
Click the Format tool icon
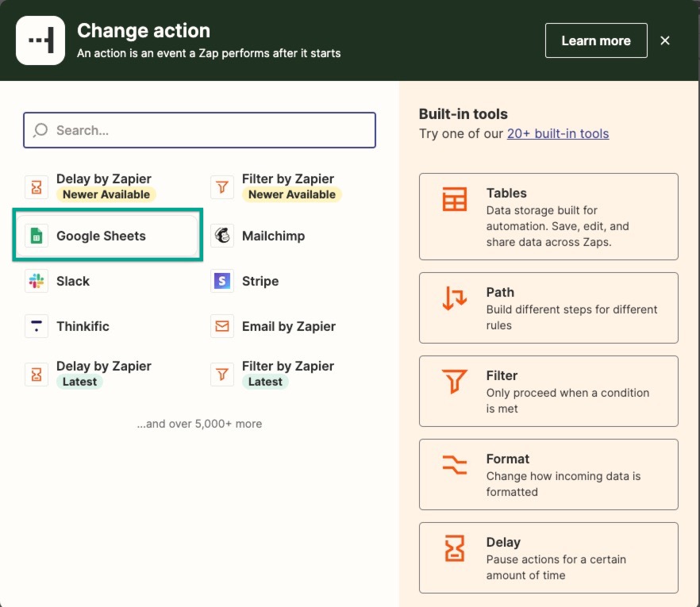(x=455, y=465)
